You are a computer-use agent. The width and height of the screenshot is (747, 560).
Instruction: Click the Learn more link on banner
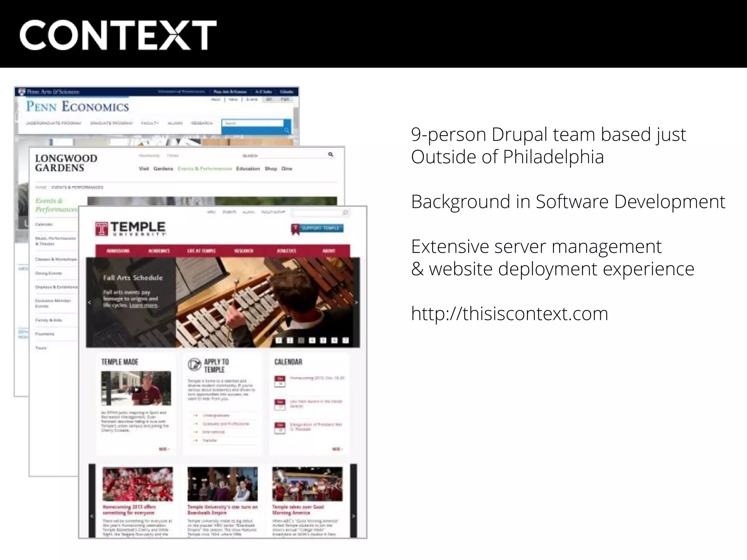pyautogui.click(x=143, y=305)
